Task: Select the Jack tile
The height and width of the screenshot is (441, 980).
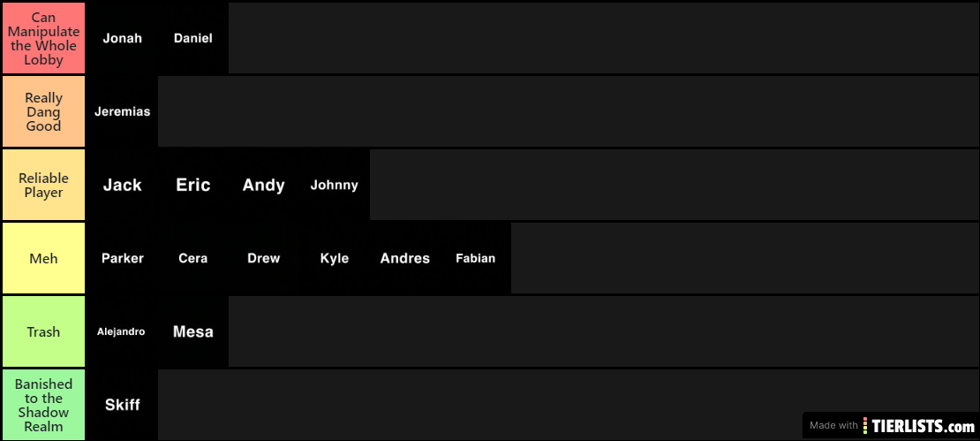Action: pos(123,185)
